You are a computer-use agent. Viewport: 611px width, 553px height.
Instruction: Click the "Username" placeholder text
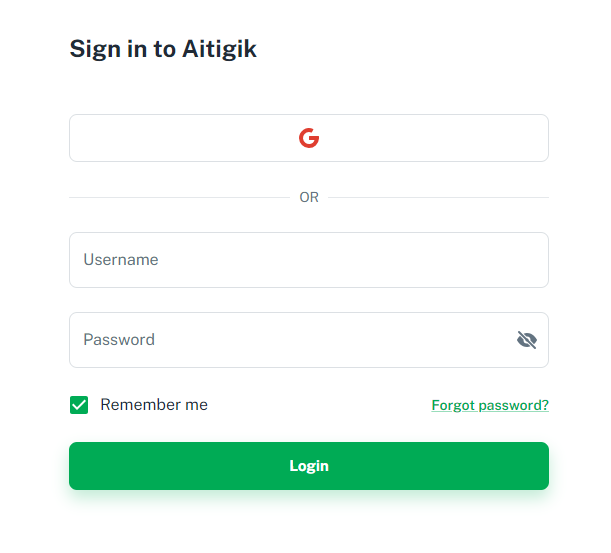coord(121,260)
